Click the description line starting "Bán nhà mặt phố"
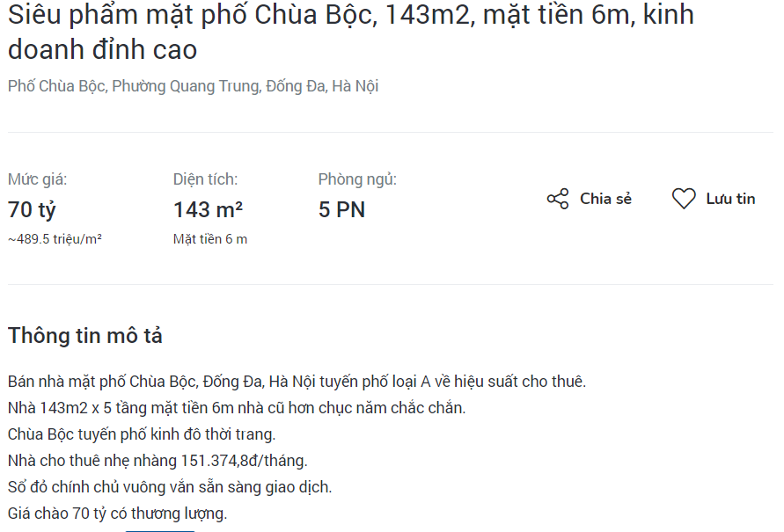The width and height of the screenshot is (784, 532). point(297,382)
